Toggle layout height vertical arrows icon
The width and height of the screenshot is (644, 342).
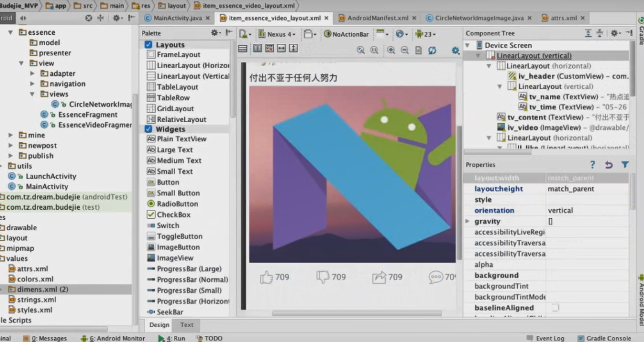[x=293, y=49]
